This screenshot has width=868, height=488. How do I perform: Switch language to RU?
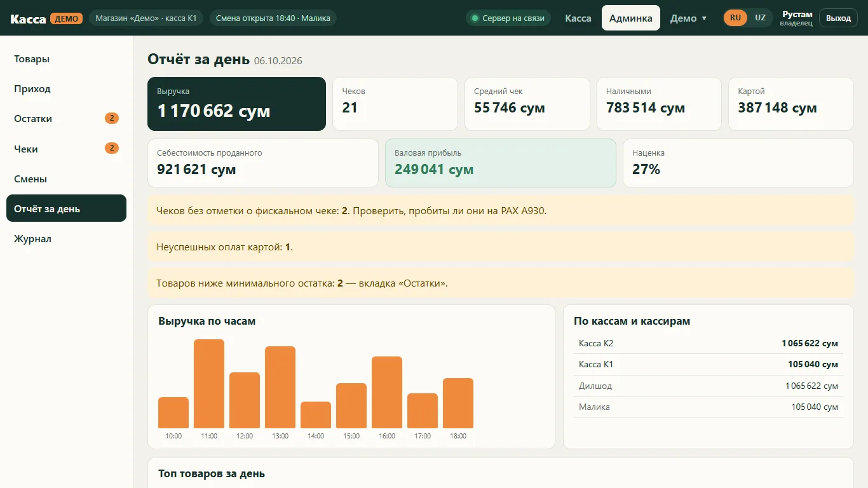pos(735,18)
